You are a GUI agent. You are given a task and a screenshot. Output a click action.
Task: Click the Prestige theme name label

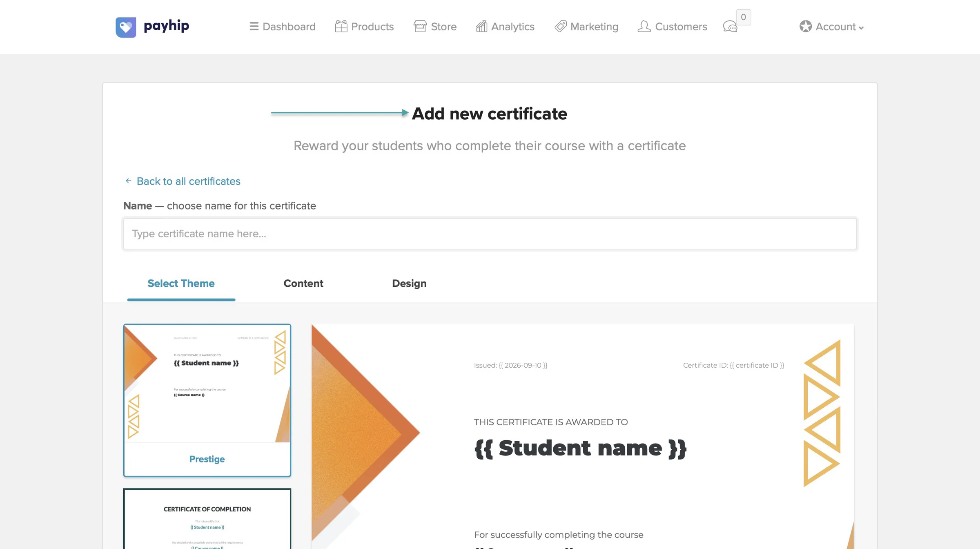pos(207,459)
